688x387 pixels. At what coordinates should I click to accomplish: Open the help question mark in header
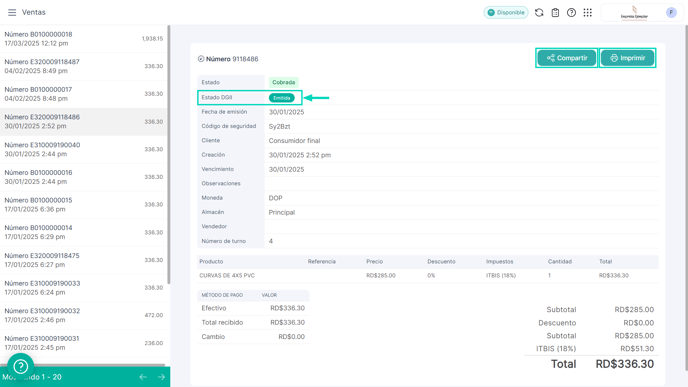(x=571, y=13)
